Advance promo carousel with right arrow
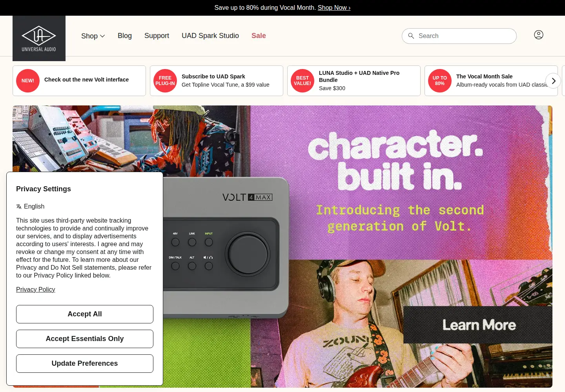565x392 pixels. click(x=553, y=81)
